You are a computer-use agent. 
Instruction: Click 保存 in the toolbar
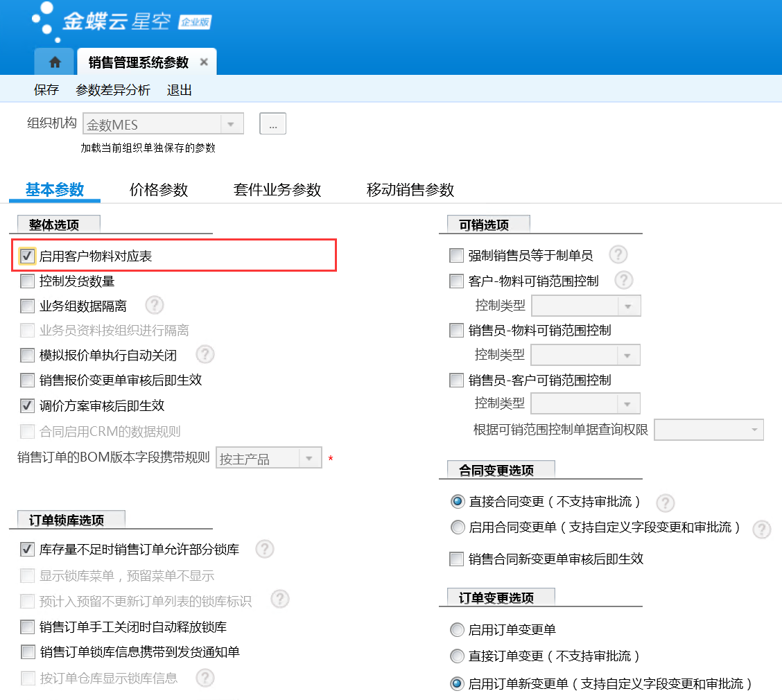pos(46,90)
